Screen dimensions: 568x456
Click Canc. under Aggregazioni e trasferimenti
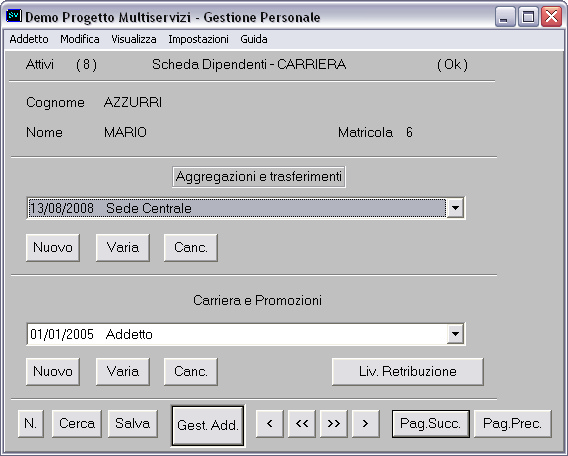pyautogui.click(x=191, y=247)
